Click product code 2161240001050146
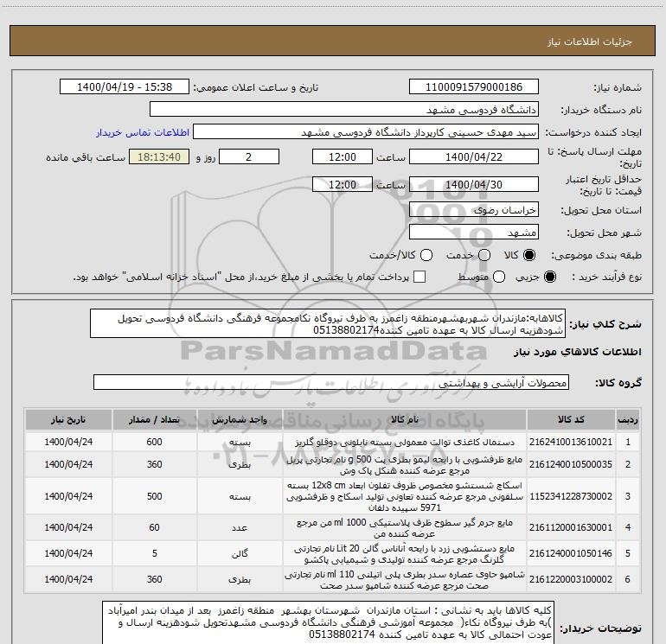Screen dimensions: 666x644 (571, 553)
